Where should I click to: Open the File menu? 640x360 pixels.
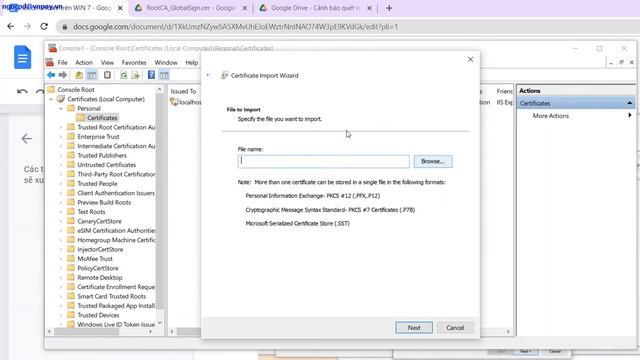click(x=62, y=62)
